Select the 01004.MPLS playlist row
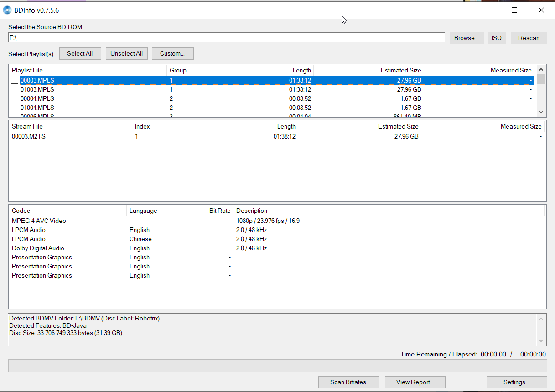This screenshot has height=392, width=555. (x=272, y=108)
